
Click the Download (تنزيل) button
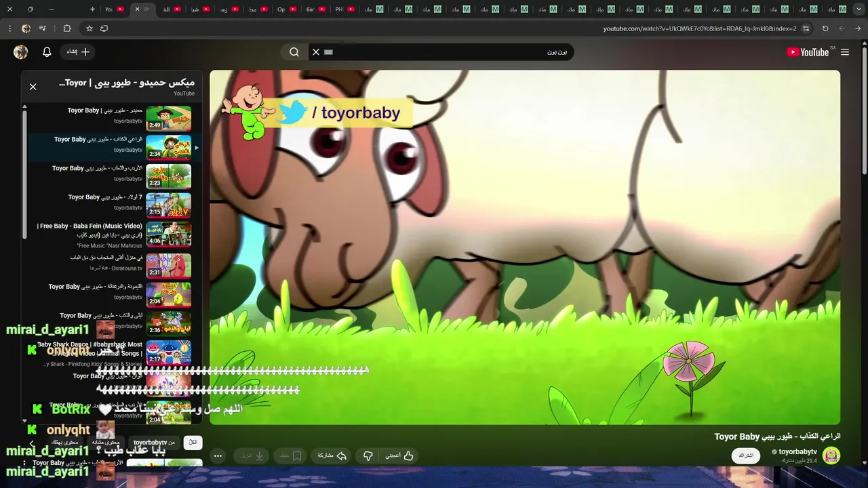click(x=251, y=456)
